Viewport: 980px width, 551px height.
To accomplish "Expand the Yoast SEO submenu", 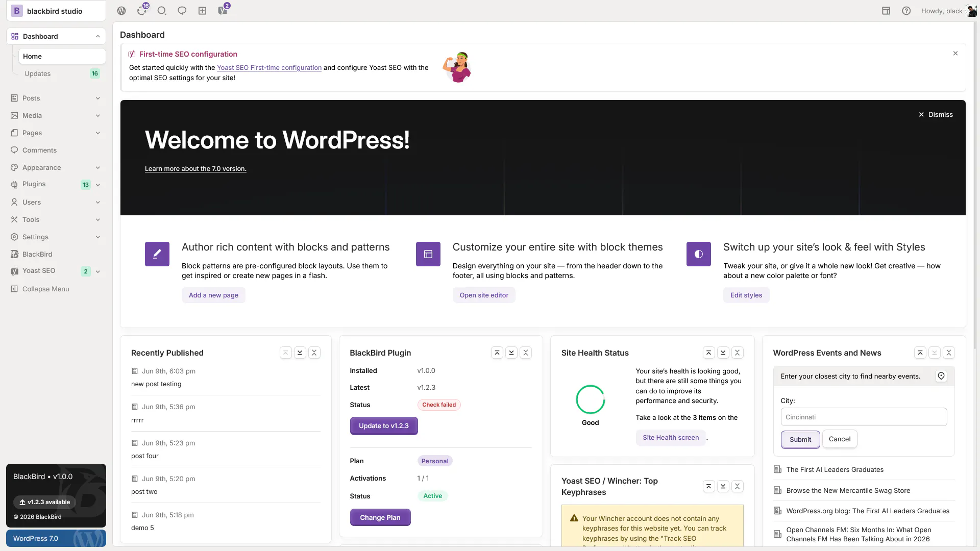I will (x=97, y=272).
